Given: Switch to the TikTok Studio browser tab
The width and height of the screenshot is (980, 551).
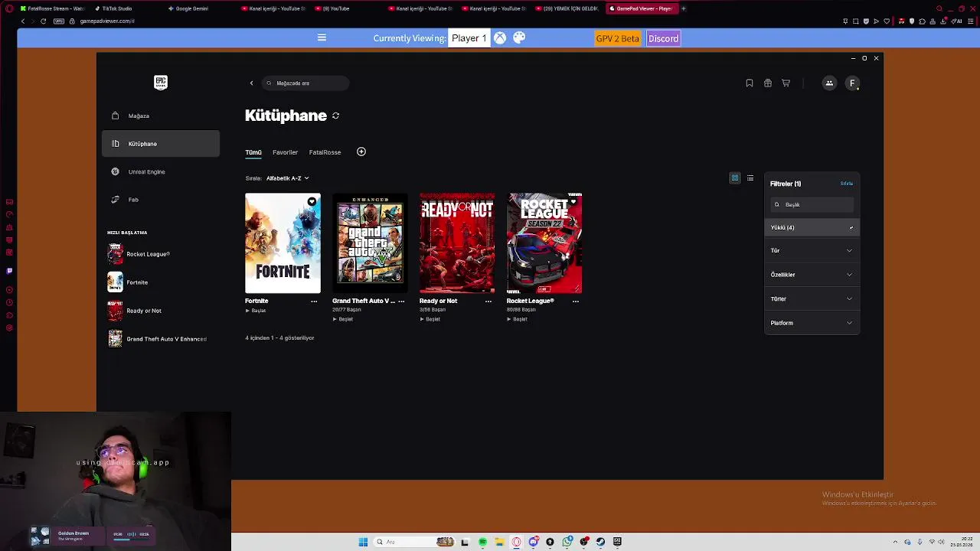Looking at the screenshot, I should 115,8.
